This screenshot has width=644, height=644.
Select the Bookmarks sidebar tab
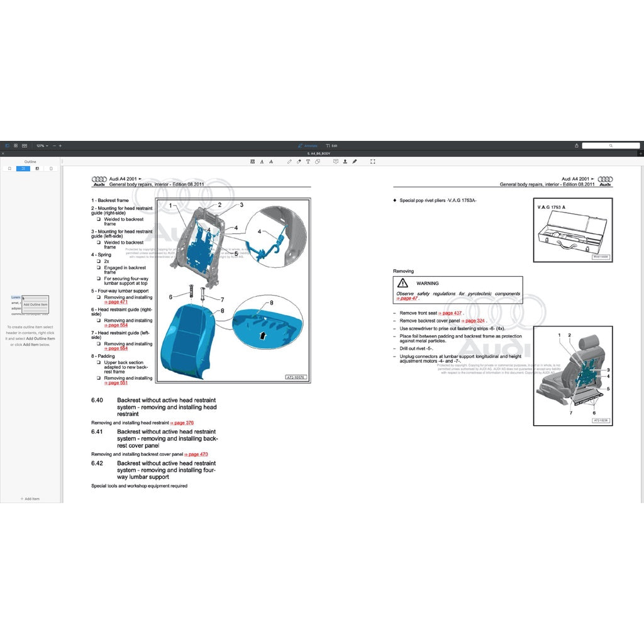pyautogui.click(x=9, y=169)
